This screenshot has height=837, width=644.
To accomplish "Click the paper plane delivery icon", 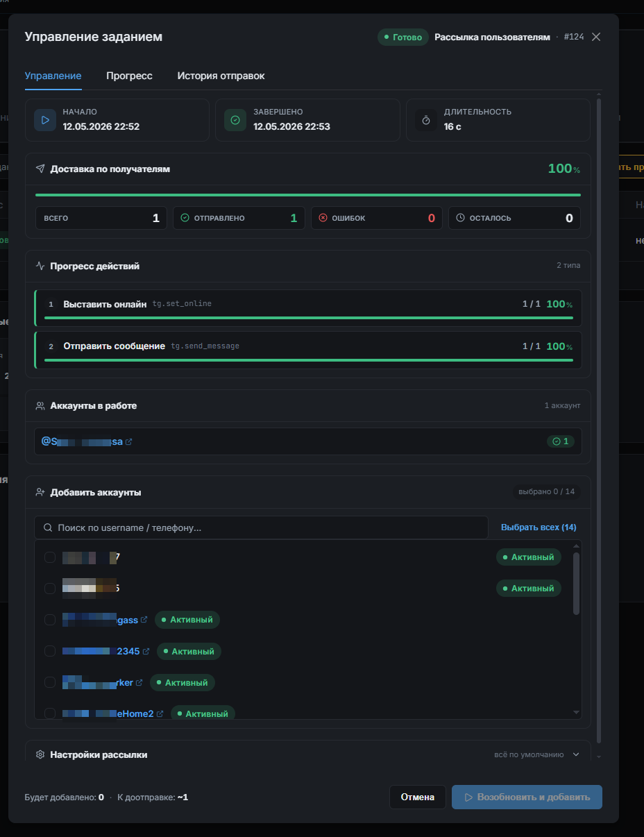I will (x=40, y=169).
